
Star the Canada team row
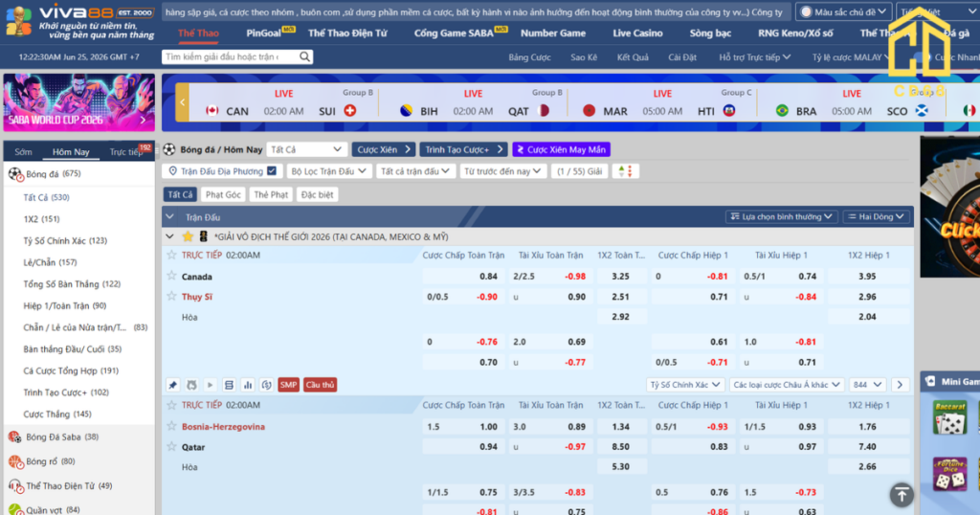172,276
